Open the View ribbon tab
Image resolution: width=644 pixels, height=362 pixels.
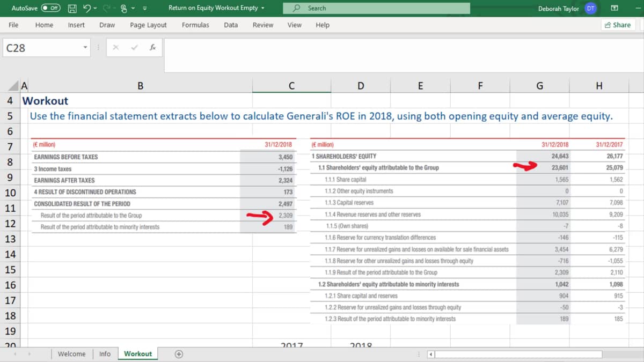[294, 25]
